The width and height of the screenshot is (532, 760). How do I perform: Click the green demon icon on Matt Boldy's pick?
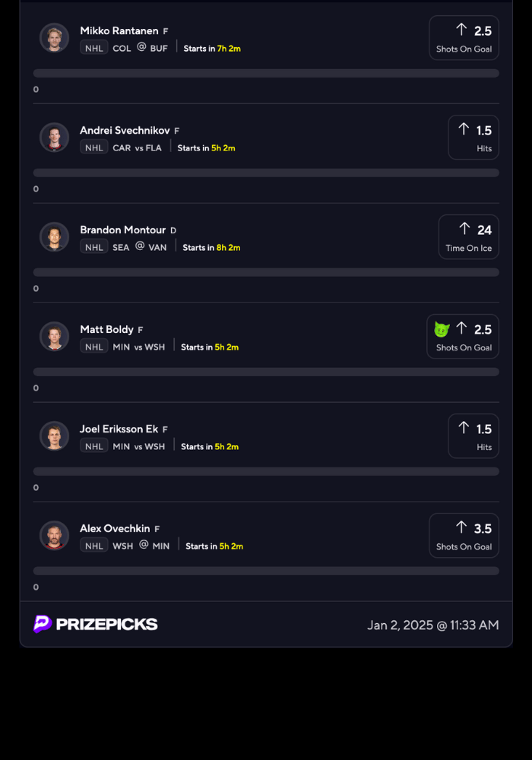(442, 330)
